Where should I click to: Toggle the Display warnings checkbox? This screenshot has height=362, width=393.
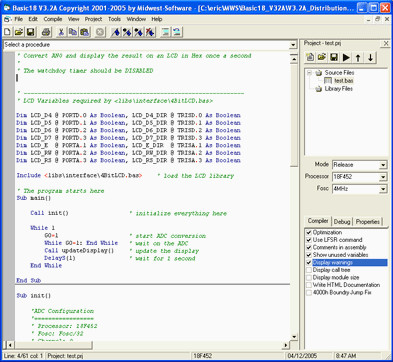tap(309, 262)
